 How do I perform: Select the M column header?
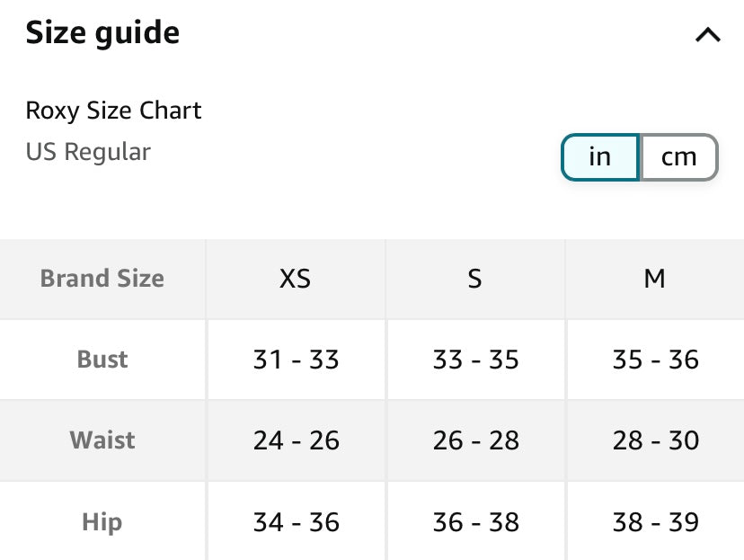click(655, 279)
